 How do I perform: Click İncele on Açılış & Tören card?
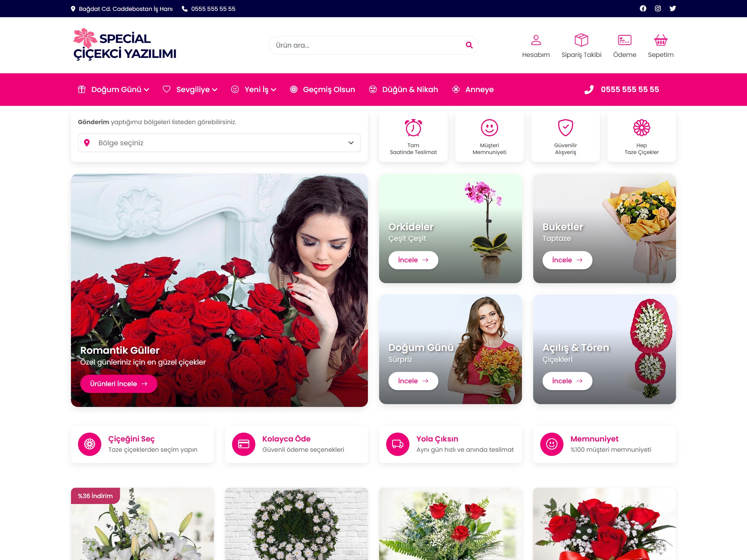tap(567, 381)
